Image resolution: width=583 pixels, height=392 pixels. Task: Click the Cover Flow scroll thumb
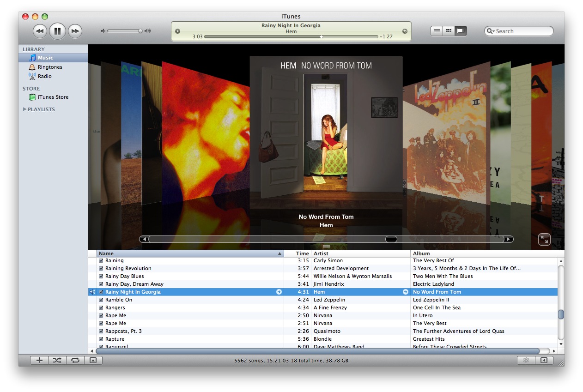pos(391,239)
